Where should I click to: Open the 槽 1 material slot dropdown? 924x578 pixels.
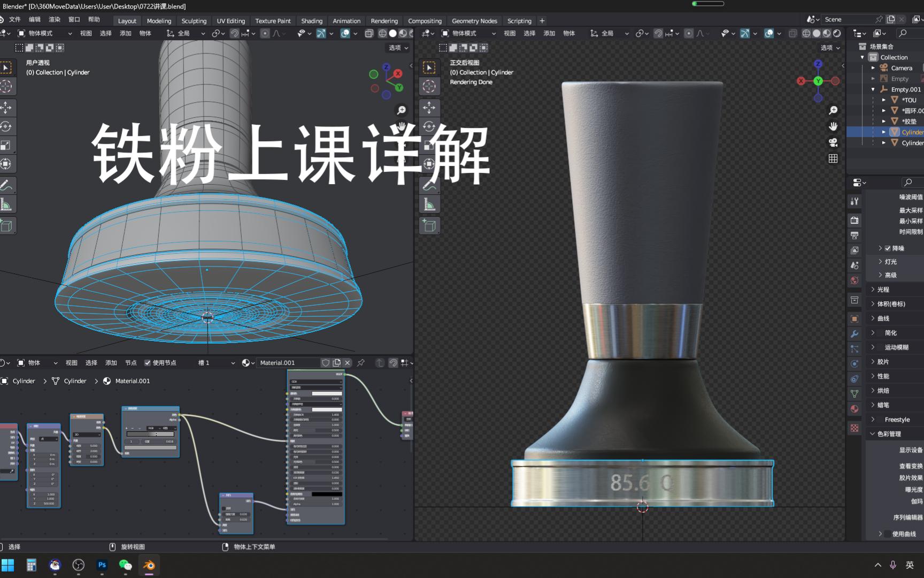coord(217,363)
